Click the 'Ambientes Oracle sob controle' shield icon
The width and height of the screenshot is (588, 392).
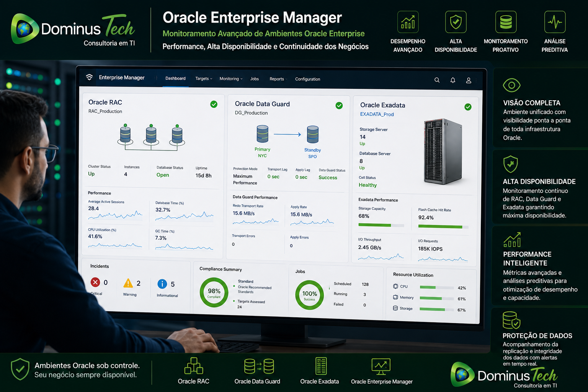pos(20,369)
